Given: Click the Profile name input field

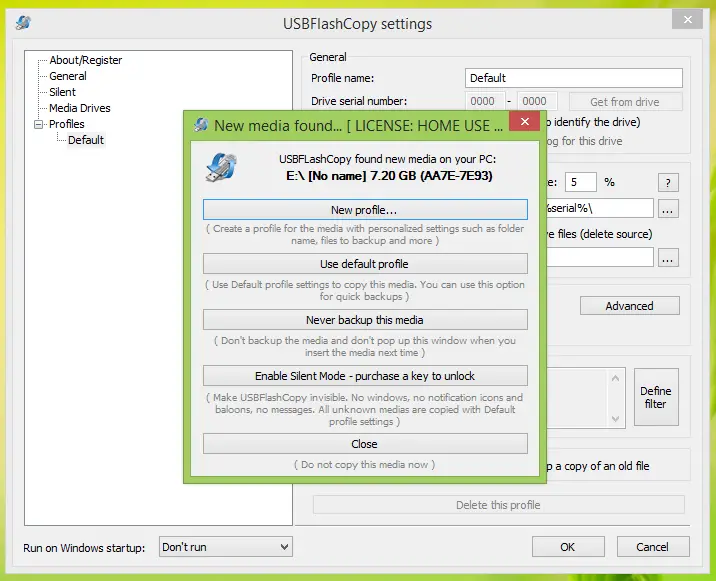Looking at the screenshot, I should click(x=574, y=78).
